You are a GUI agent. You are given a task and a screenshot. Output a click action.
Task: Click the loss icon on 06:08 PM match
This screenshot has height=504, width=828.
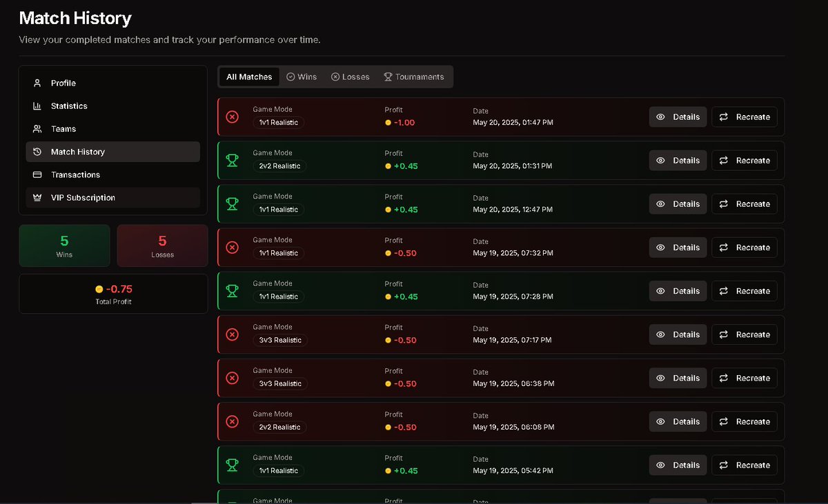click(233, 421)
